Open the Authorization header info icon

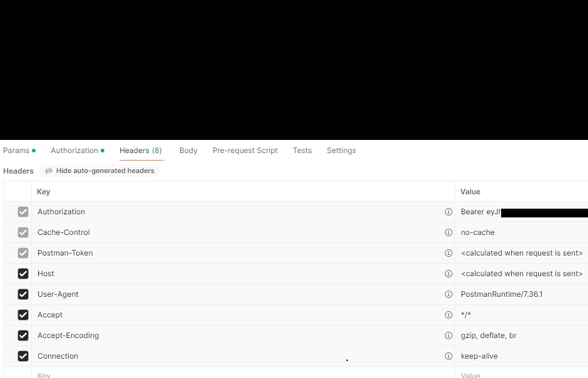[448, 212]
